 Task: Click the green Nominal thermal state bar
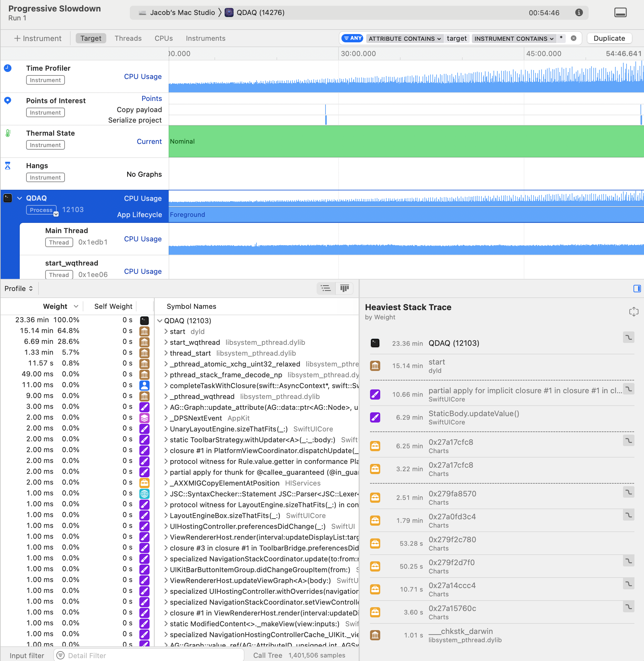pyautogui.click(x=406, y=141)
